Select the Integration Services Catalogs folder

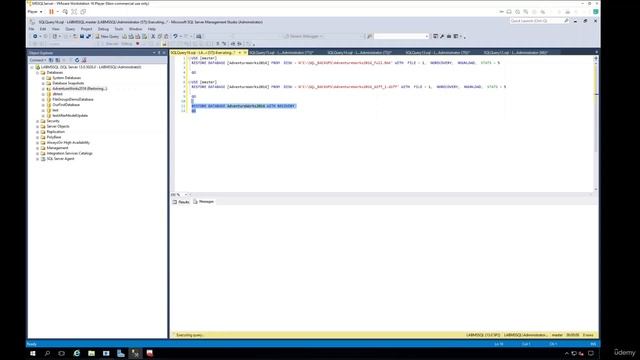coord(69,153)
